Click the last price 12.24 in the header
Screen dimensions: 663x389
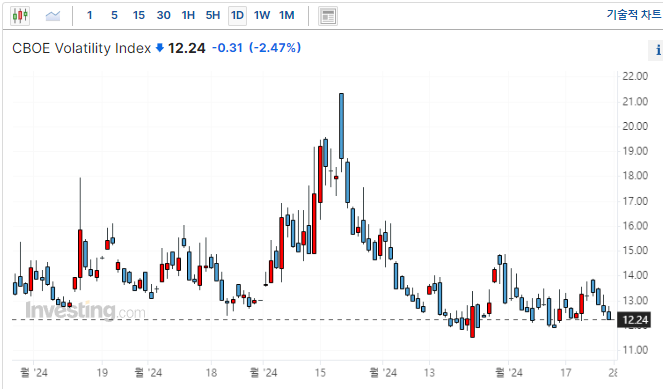pyautogui.click(x=186, y=48)
